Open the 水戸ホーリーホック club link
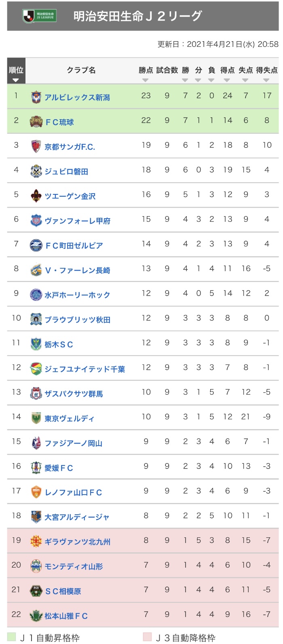Image resolution: width=283 pixels, height=644 pixels. tap(77, 295)
